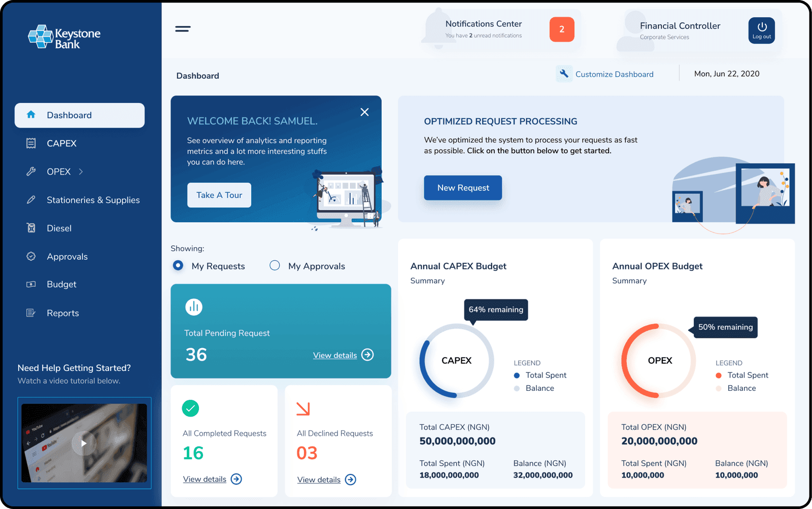
Task: Open the Dashboard menu item
Action: [x=80, y=115]
